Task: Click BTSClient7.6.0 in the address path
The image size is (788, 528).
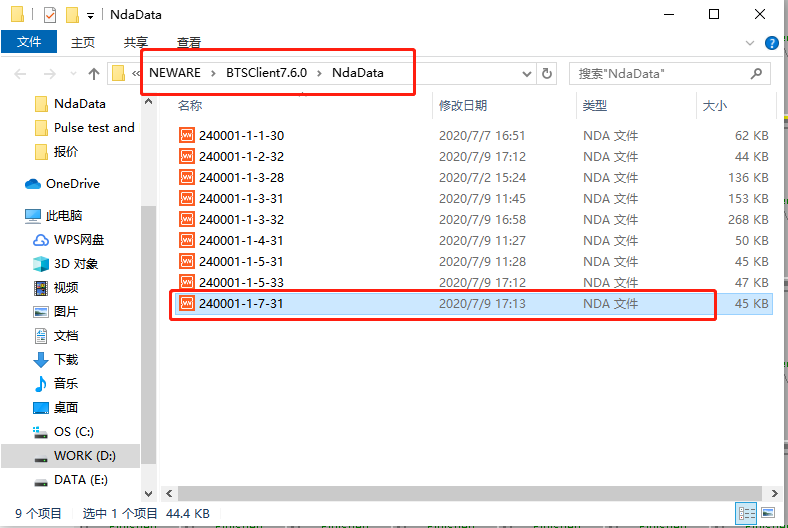Action: [266, 73]
